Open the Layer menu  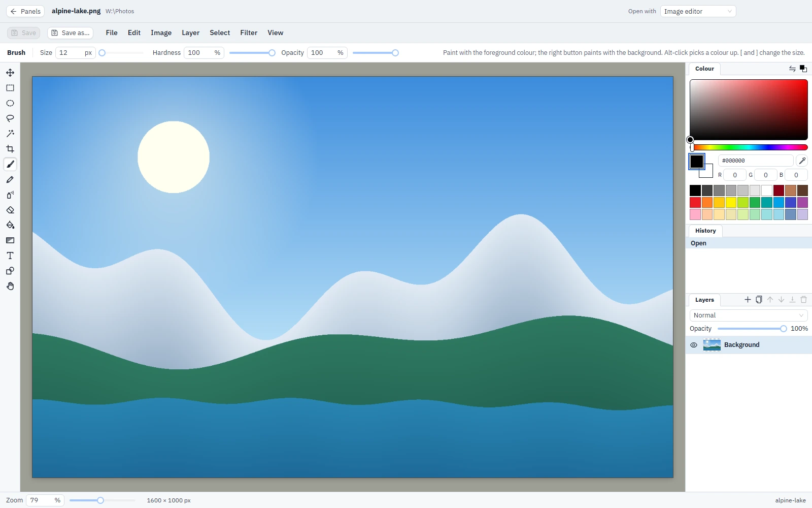coord(190,33)
